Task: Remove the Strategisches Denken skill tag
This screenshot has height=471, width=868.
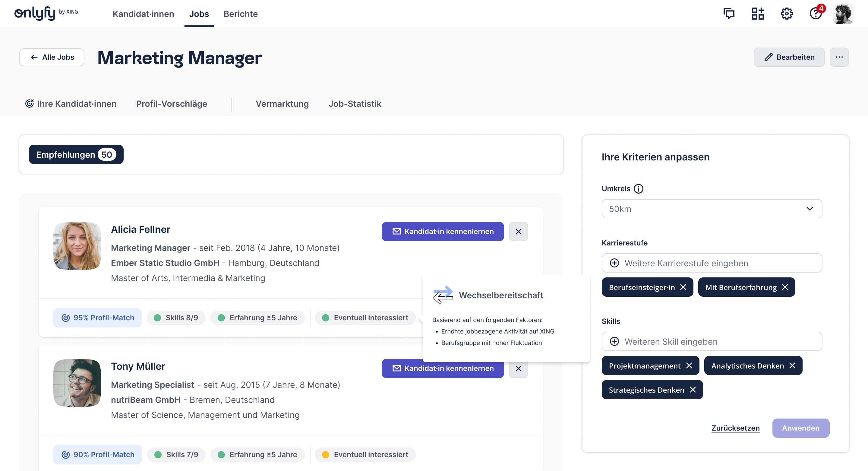Action: click(693, 390)
